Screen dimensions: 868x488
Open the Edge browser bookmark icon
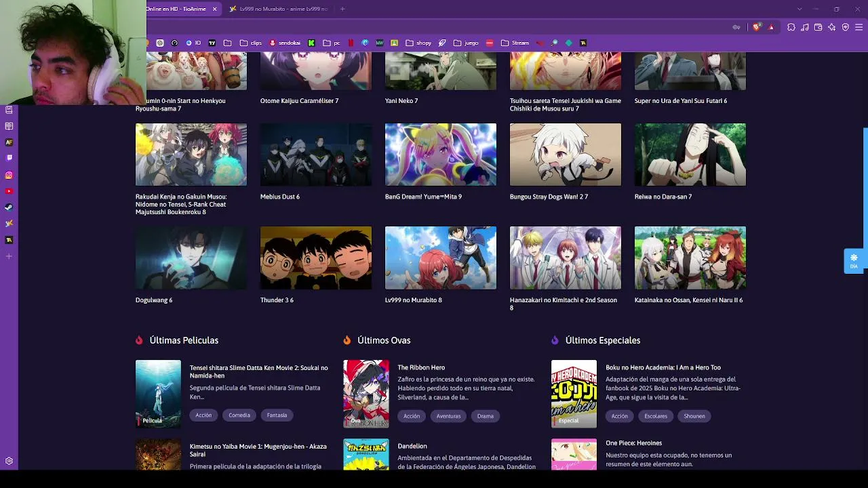(x=365, y=43)
